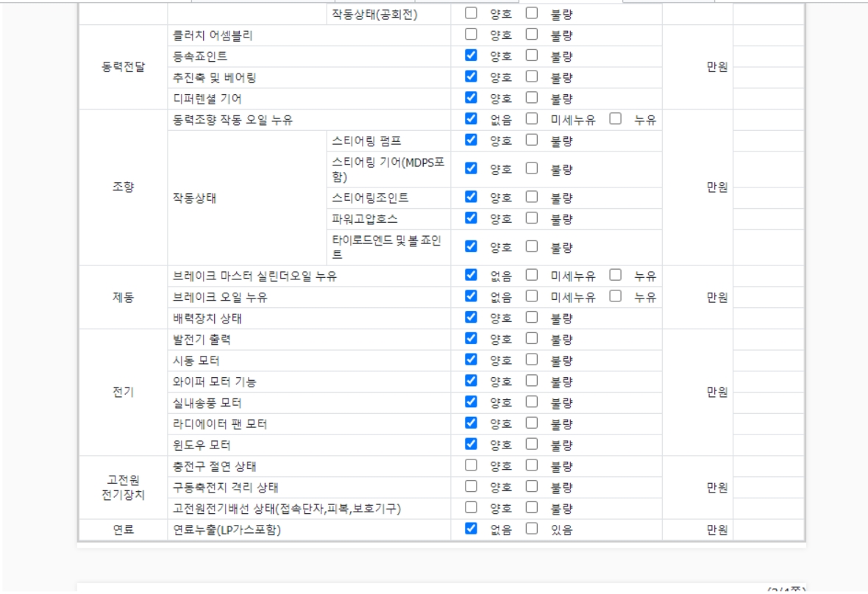Check 양호 for 클러치 어셈블리
Screen dimensions: 868x594
[472, 35]
